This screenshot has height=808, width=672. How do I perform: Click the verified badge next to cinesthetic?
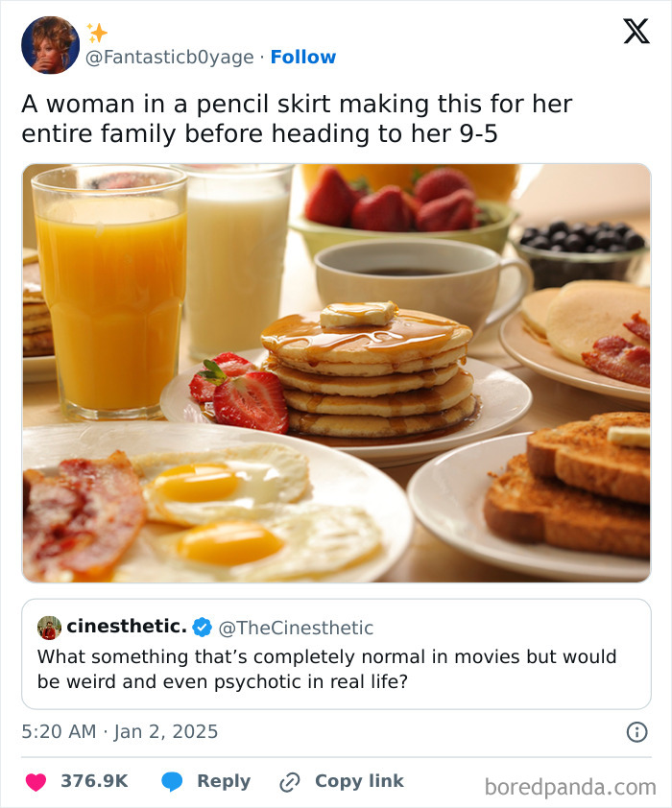point(199,627)
